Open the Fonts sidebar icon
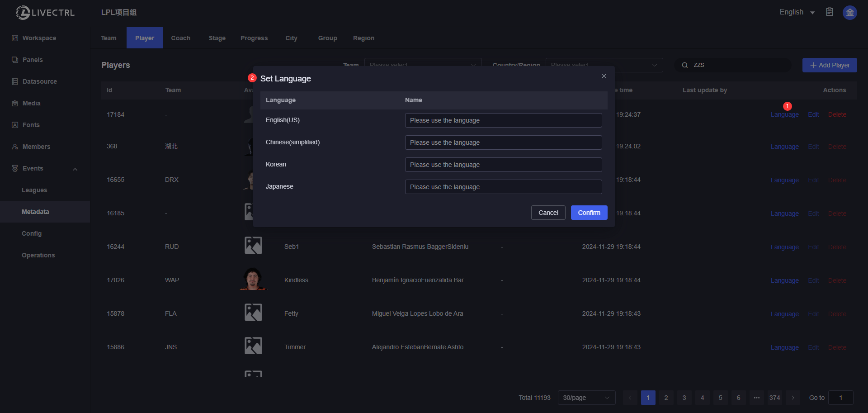 coord(15,125)
